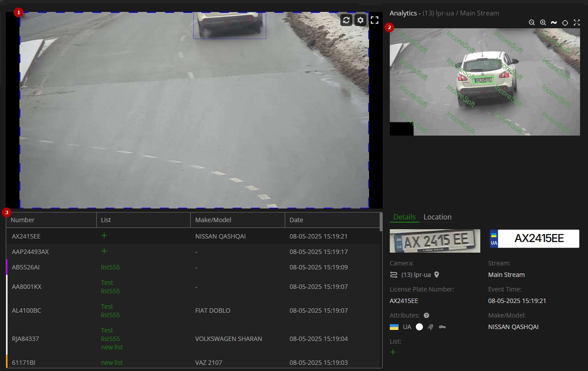
Task: Click the cropped license plate photo
Action: 435,241
